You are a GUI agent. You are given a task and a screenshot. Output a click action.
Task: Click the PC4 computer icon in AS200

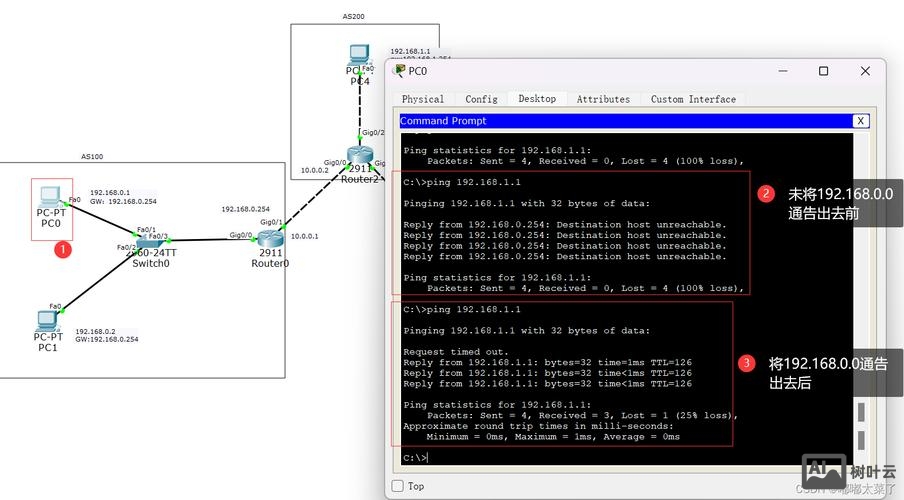click(x=359, y=57)
